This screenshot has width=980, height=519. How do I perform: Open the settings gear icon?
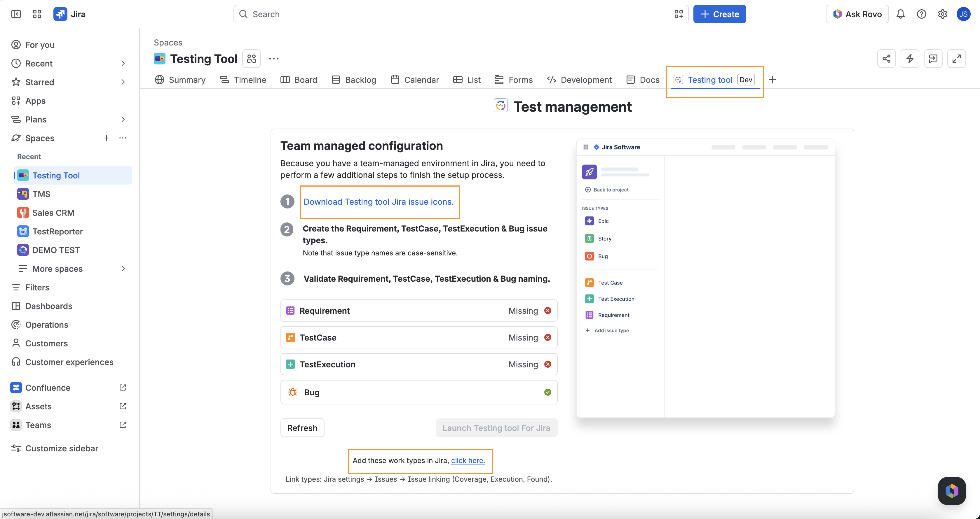pyautogui.click(x=942, y=14)
